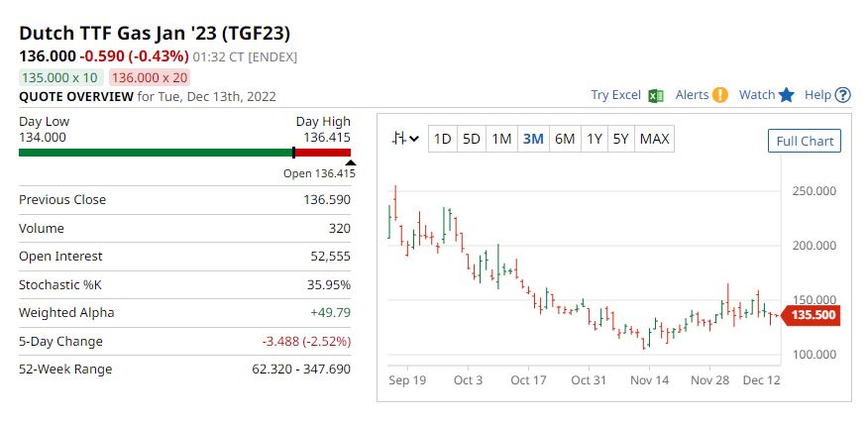Click the day low-high range bar
Screen dimensions: 868x425
[184, 153]
